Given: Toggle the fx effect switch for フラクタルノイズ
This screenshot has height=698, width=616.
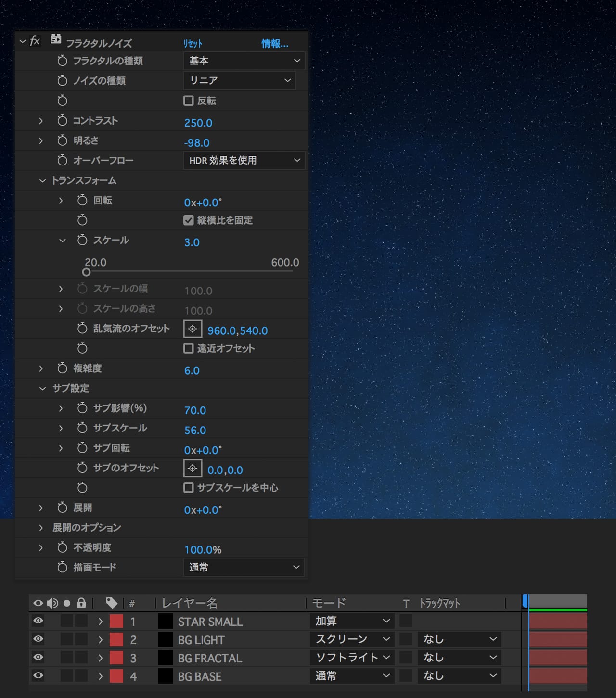Looking at the screenshot, I should point(35,41).
